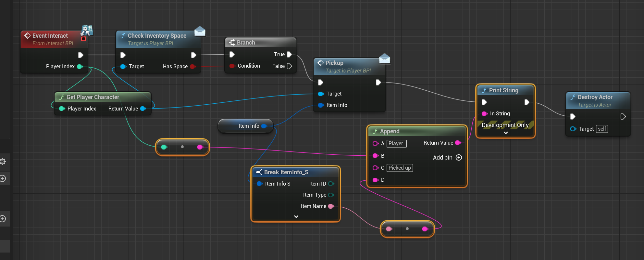The image size is (644, 260).
Task: Click the False execution pin on Branch
Action: click(x=289, y=66)
